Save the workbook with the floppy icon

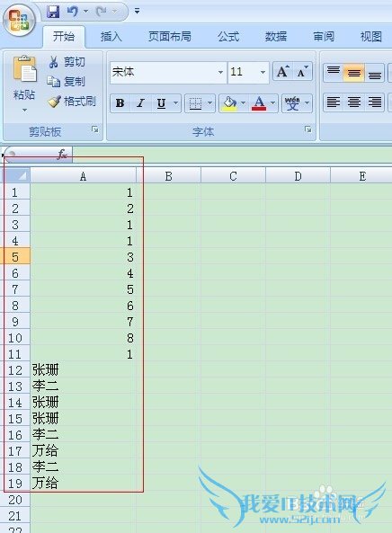[x=53, y=12]
